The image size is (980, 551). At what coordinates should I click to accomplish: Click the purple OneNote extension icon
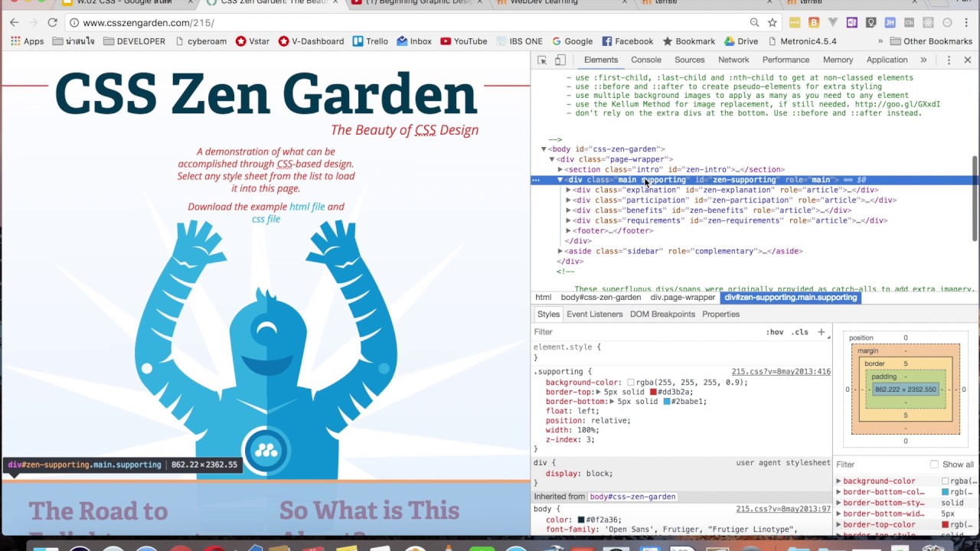click(852, 22)
